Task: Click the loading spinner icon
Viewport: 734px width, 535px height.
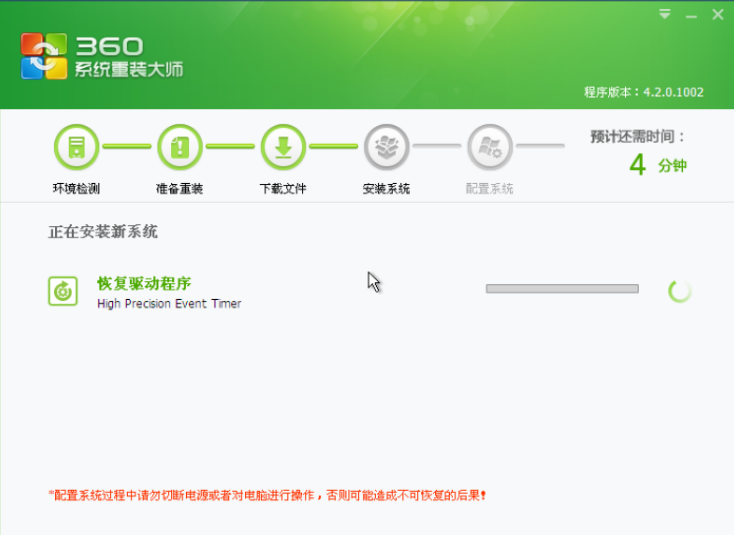Action: [x=680, y=291]
